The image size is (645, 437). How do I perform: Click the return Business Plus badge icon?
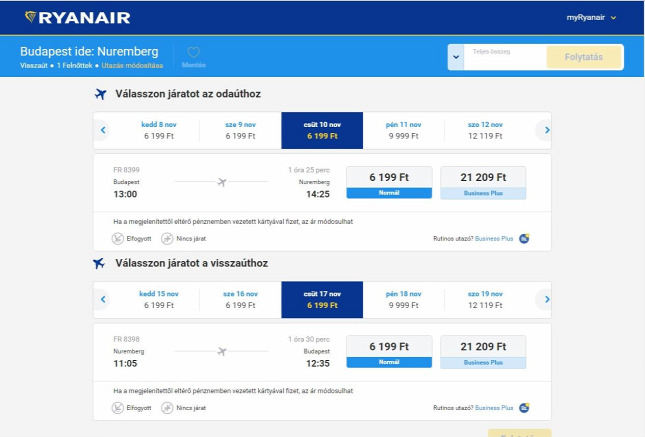click(x=524, y=408)
